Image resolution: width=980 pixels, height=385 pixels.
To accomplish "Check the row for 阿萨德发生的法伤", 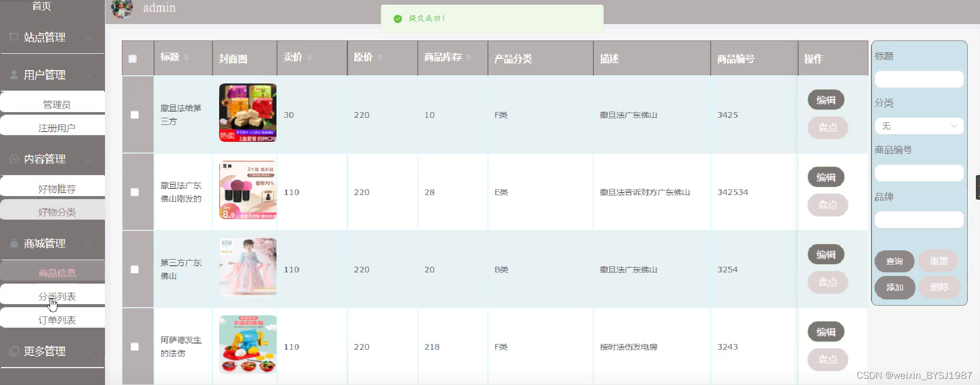I will 135,347.
